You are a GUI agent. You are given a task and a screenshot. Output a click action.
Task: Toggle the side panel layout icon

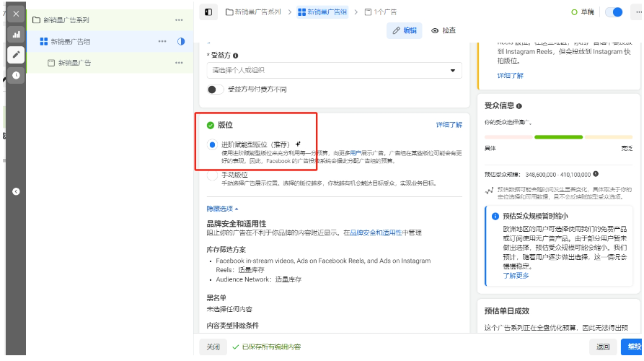tap(208, 12)
